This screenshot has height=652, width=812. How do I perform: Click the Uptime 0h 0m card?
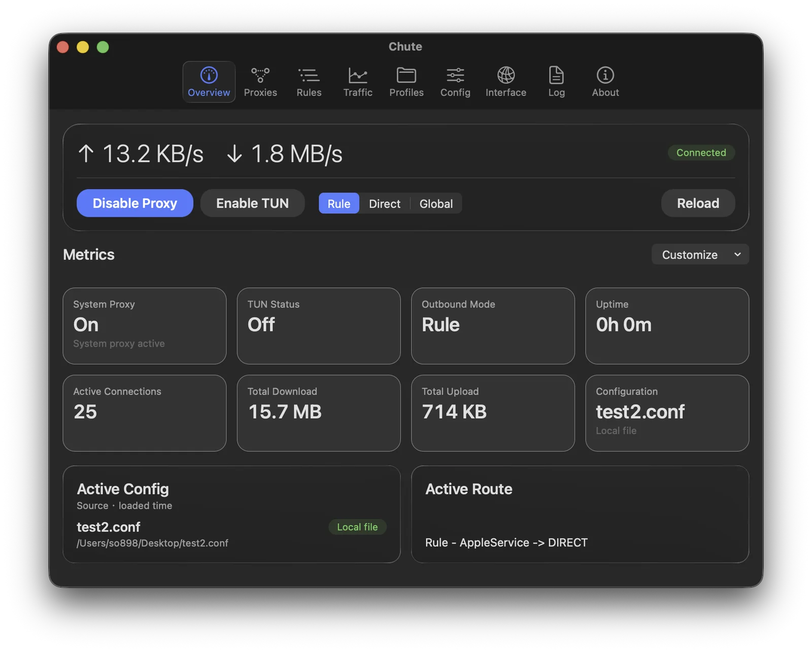pos(667,326)
